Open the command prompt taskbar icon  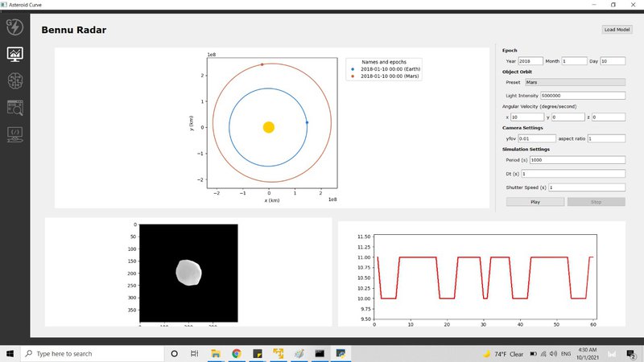pyautogui.click(x=320, y=353)
